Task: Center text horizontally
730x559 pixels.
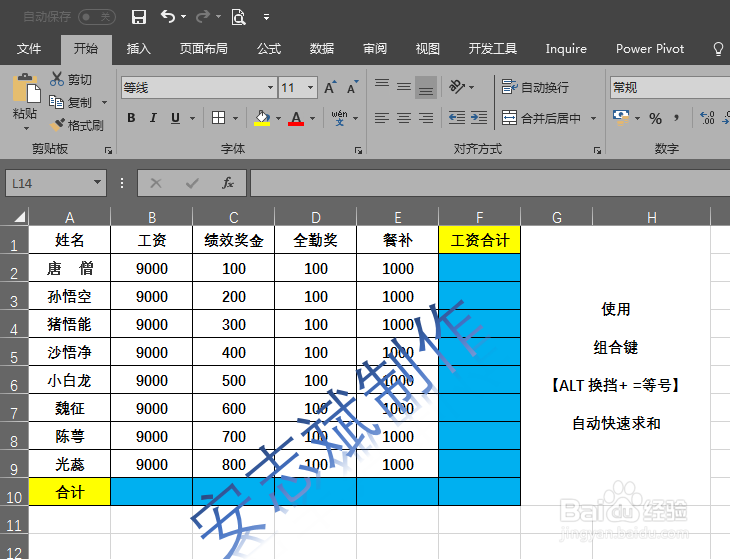Action: tap(404, 118)
